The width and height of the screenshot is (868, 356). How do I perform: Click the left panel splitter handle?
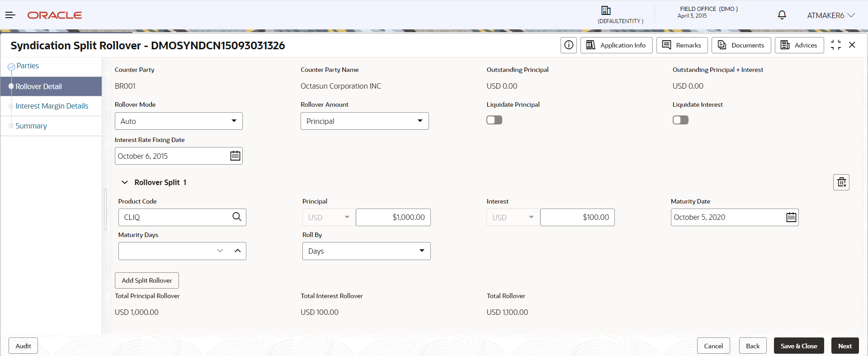[x=105, y=209]
